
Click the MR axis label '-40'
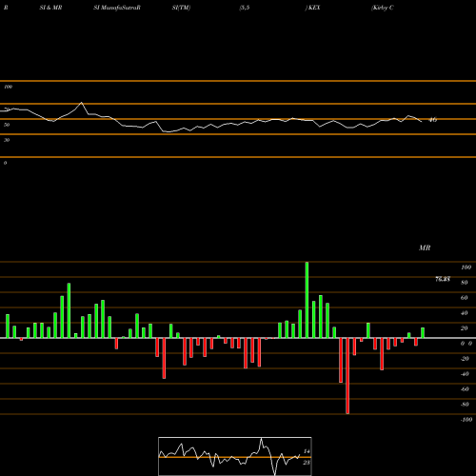(x=465, y=374)
